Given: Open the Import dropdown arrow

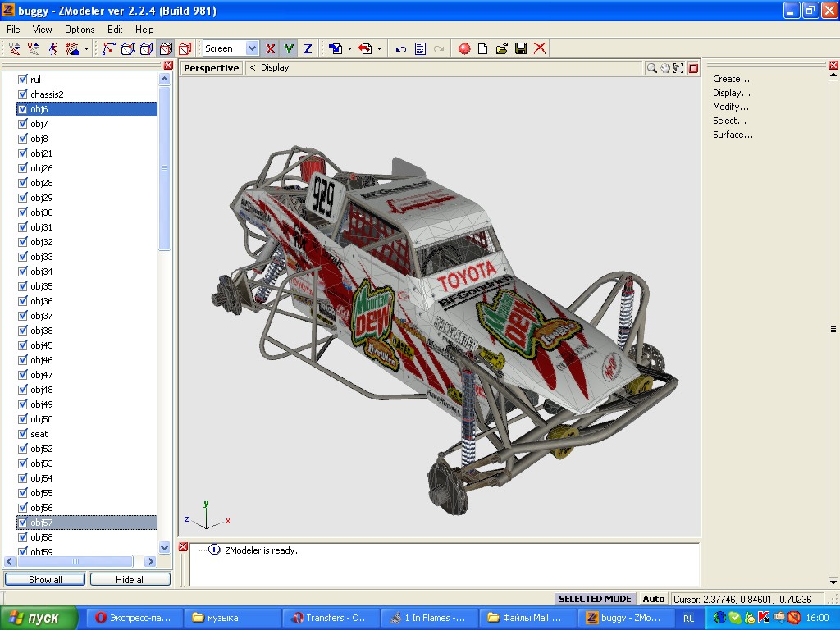Looking at the screenshot, I should pyautogui.click(x=349, y=48).
